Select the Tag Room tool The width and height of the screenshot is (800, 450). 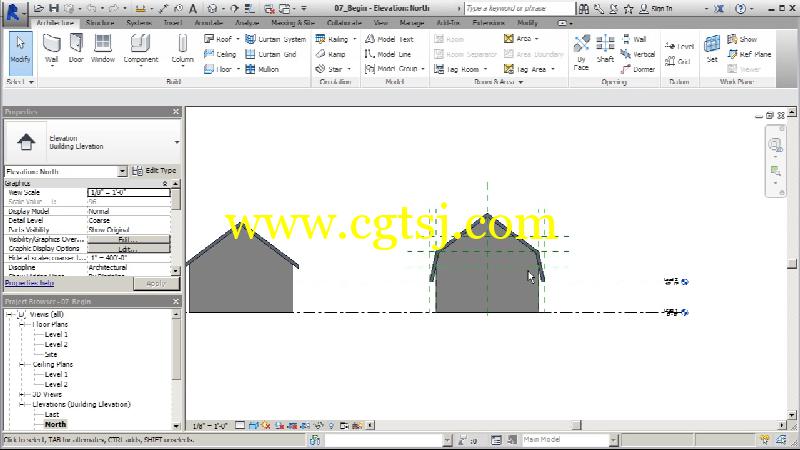pyautogui.click(x=457, y=69)
